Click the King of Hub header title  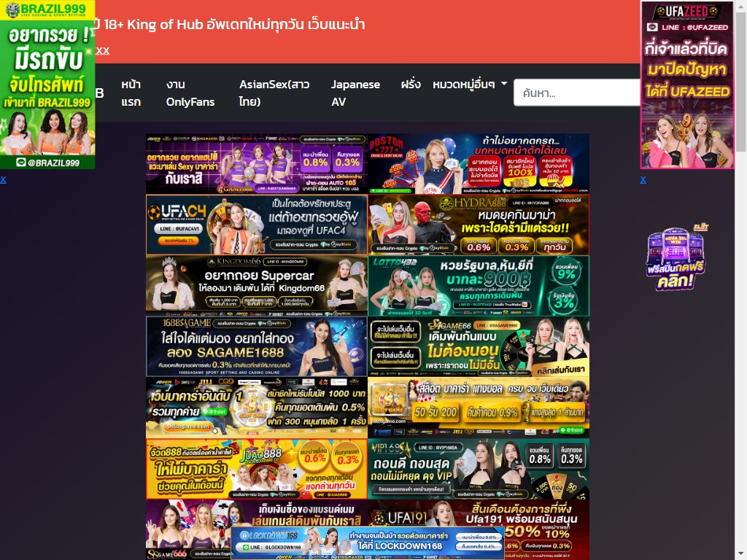[x=230, y=24]
